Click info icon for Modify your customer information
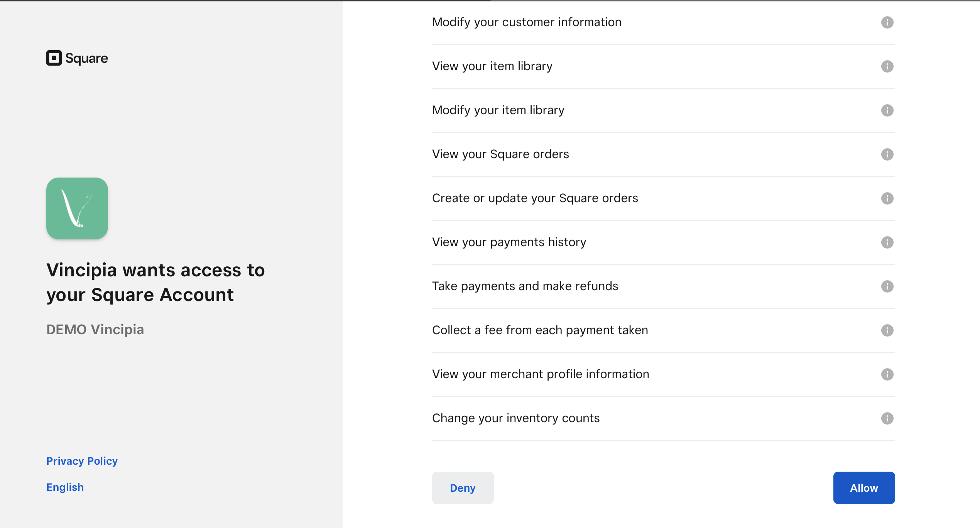Screen dimensions: 980x528 (887, 22)
